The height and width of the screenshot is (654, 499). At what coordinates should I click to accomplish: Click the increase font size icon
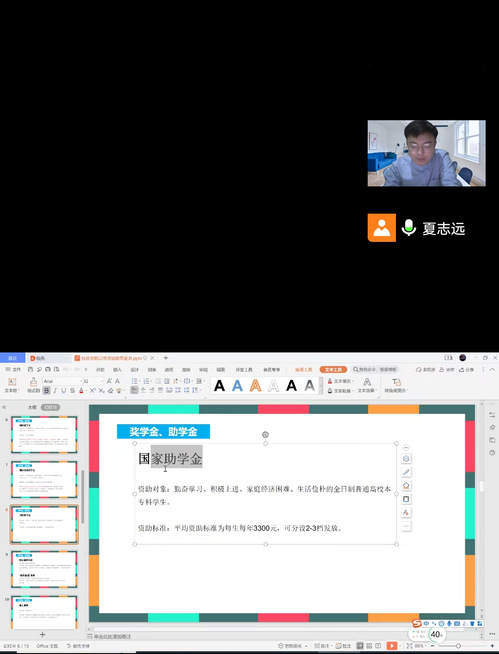click(x=109, y=381)
